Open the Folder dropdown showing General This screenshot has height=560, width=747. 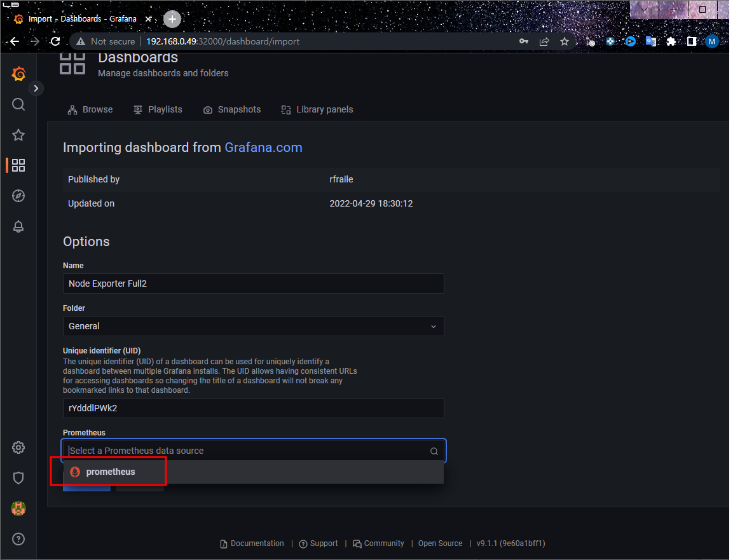point(254,326)
